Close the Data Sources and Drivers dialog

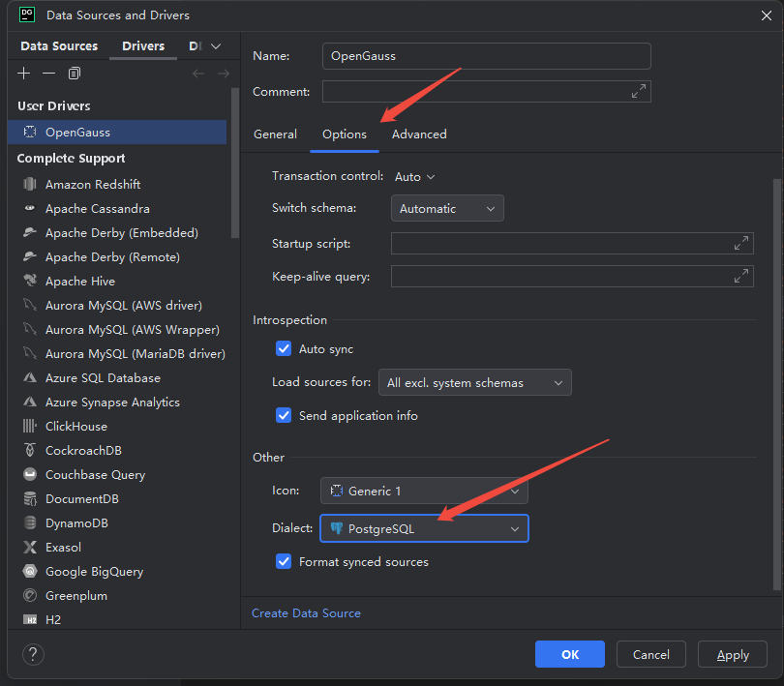(x=766, y=15)
